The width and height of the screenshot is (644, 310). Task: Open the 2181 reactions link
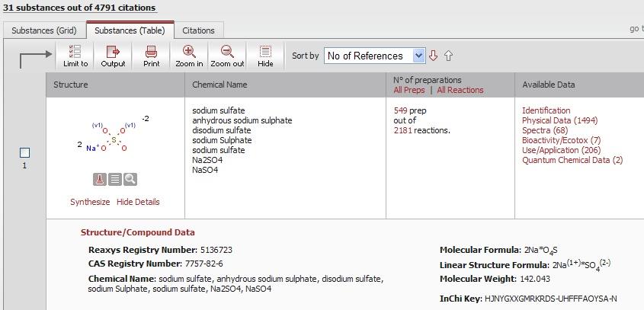pos(403,130)
